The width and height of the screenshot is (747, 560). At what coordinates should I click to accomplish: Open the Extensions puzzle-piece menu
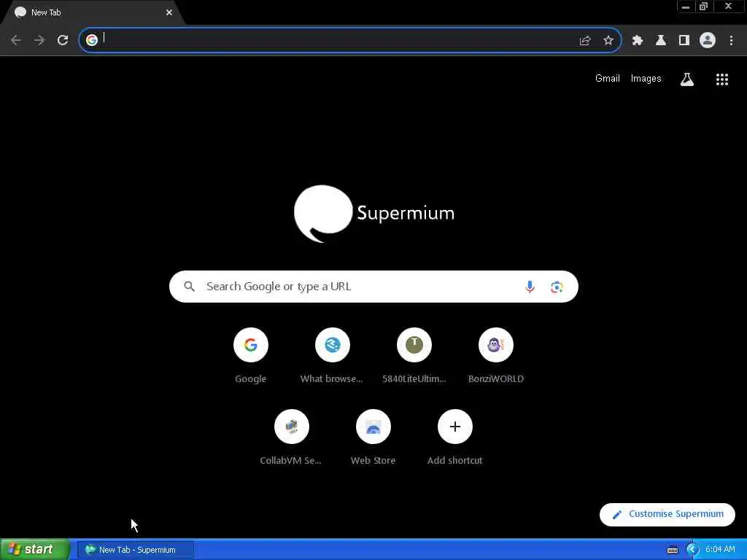click(x=638, y=41)
